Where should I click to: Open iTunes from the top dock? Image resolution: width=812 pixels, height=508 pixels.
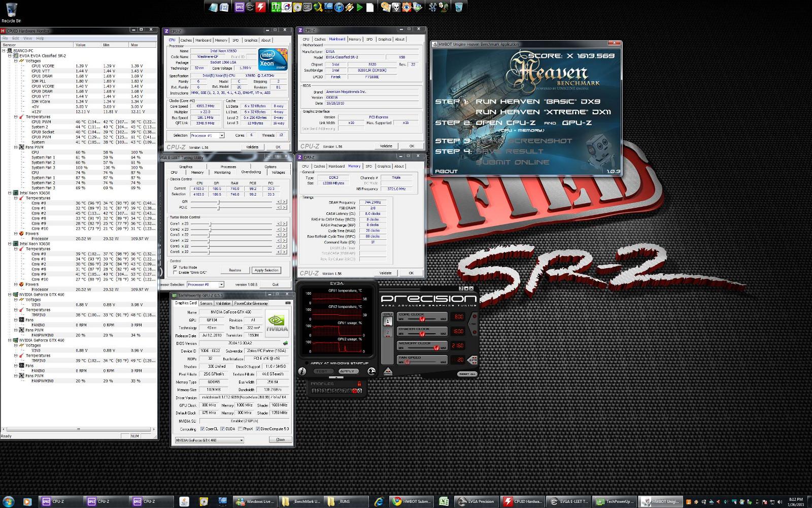[x=339, y=7]
